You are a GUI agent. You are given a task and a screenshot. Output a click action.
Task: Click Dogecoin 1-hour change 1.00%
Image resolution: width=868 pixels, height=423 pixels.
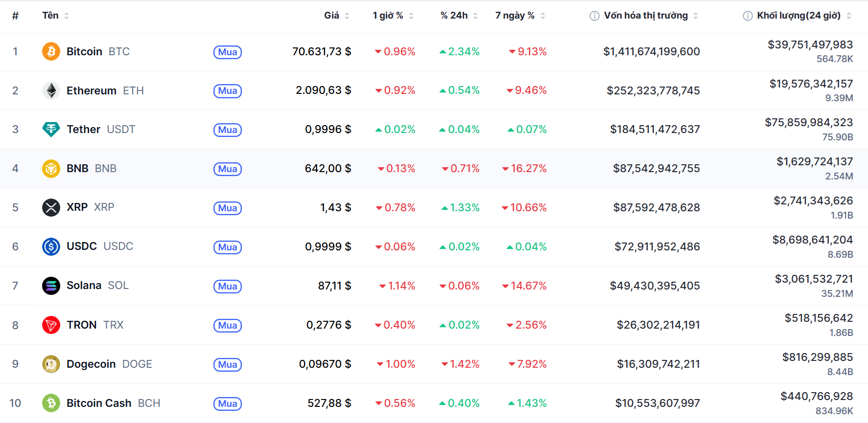point(396,364)
